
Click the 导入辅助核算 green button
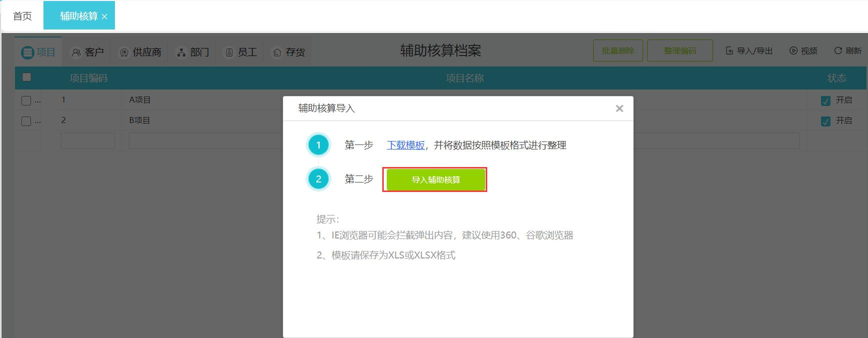click(435, 179)
